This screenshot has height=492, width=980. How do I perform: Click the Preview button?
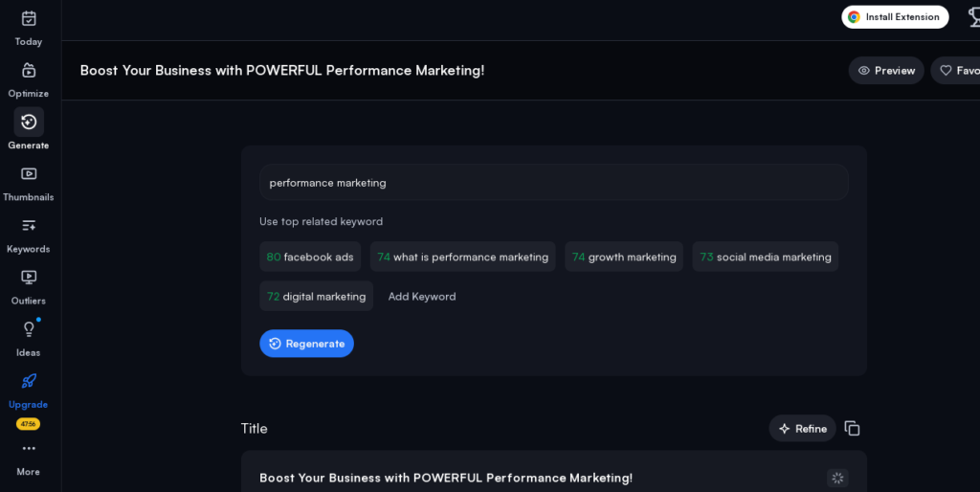886,71
